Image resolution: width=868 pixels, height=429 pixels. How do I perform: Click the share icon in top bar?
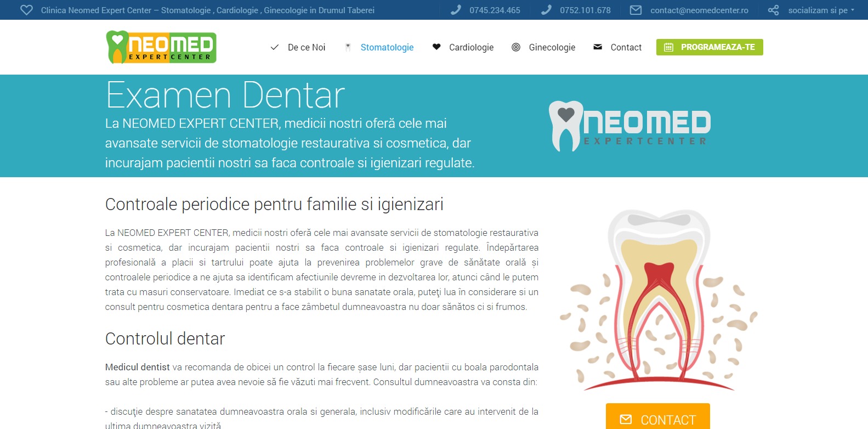point(773,10)
